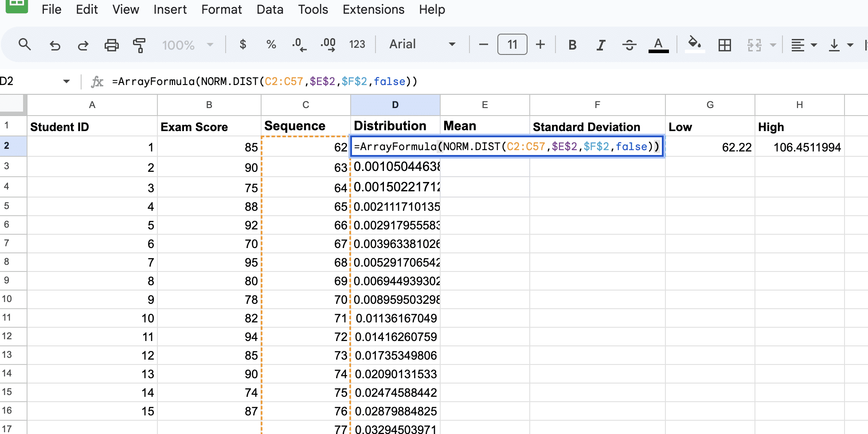Screen dimensions: 868x434
Task: Click the High header cell
Action: pos(799,127)
